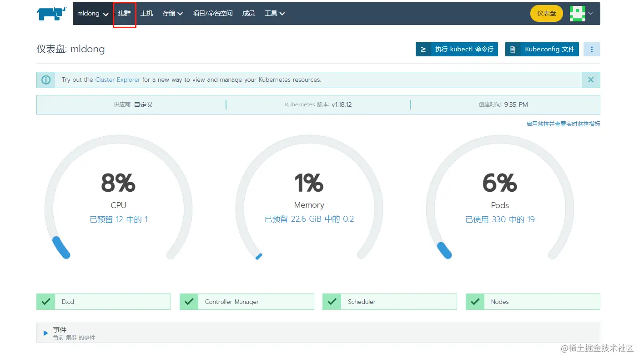Viewport: 644px width, 363px height.
Task: Click the 当前 集群 的事件 subtitle
Action: point(74,338)
